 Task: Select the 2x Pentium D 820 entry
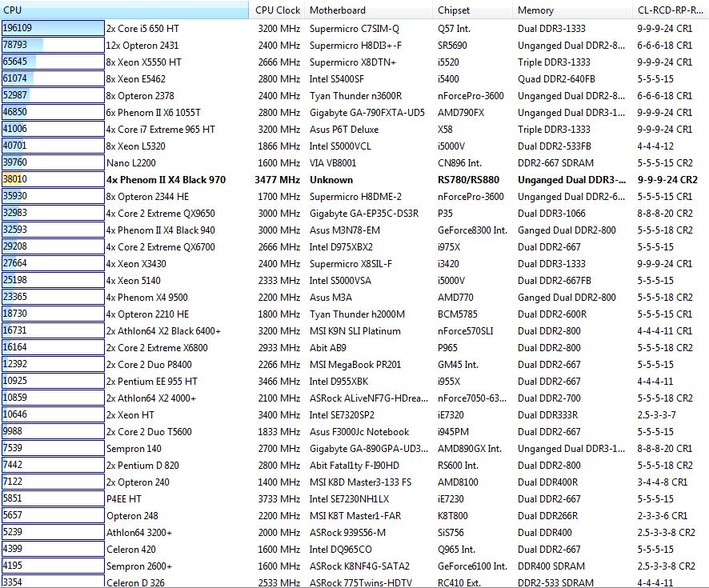[x=142, y=466]
